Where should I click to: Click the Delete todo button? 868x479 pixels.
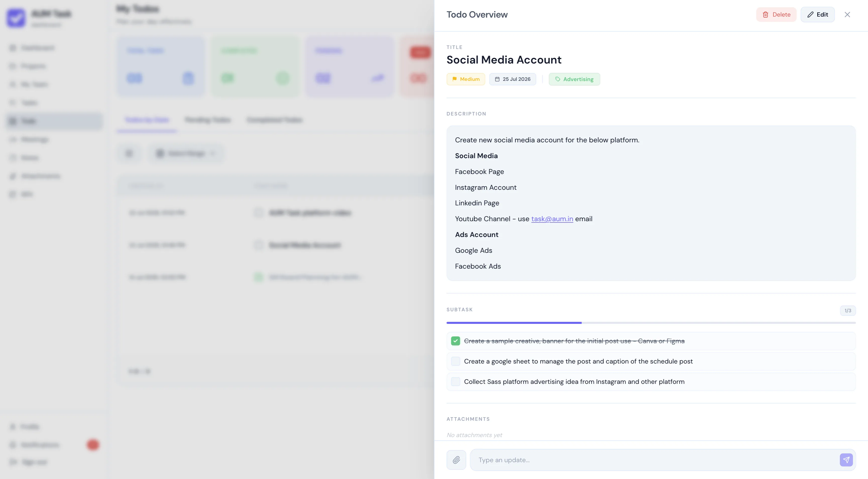pos(776,15)
